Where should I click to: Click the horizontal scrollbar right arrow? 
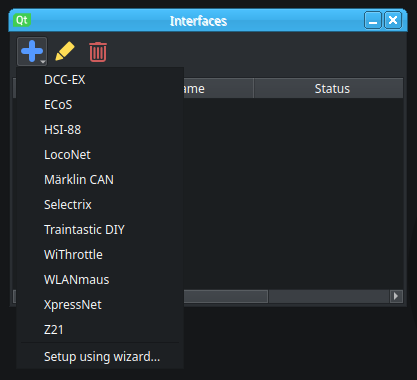click(396, 296)
